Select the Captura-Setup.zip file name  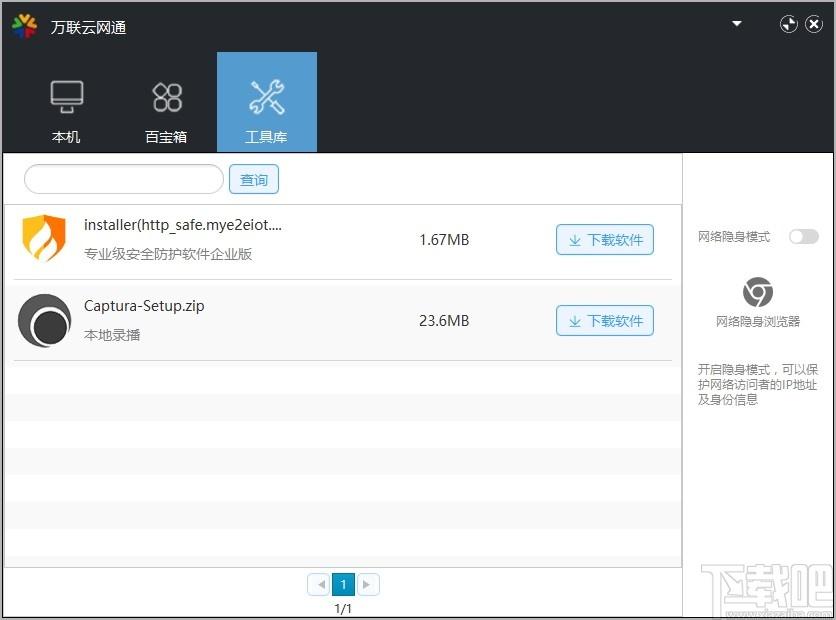pos(144,306)
